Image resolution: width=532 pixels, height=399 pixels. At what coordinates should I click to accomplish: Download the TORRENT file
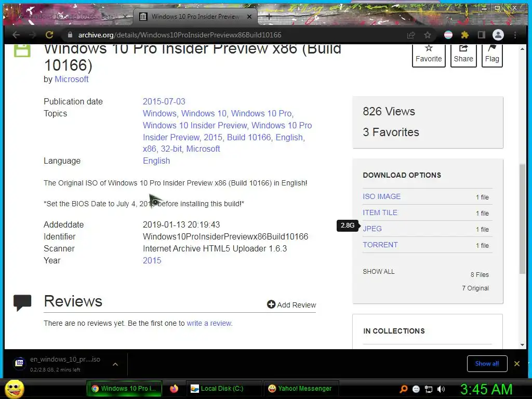tap(380, 245)
